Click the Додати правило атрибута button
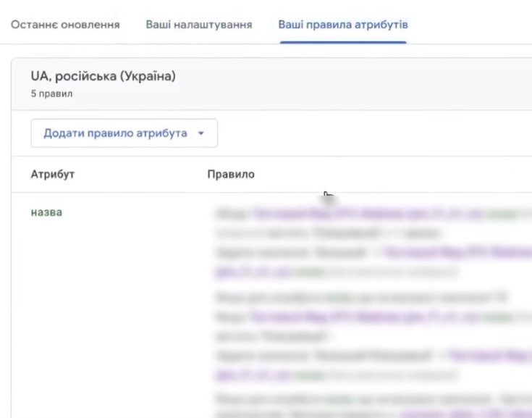Screen dimensions: 532x418 (x=115, y=133)
